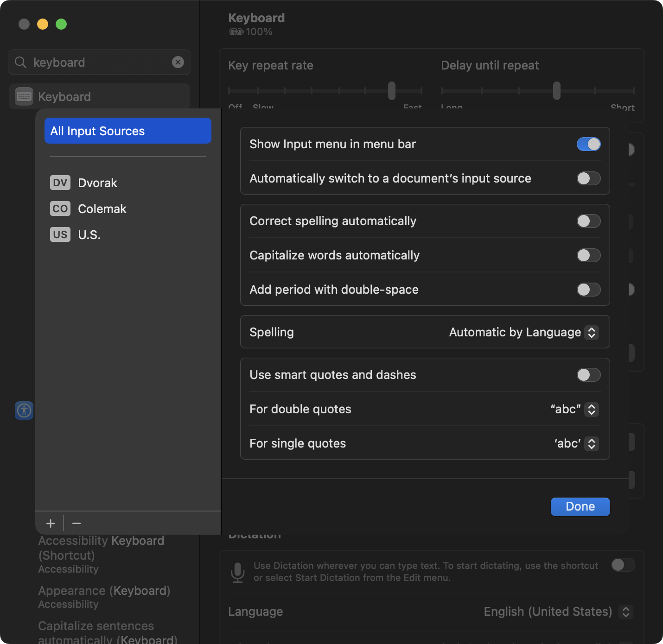Click the Keyboard icon in sidebar
The width and height of the screenshot is (663, 644).
pyautogui.click(x=24, y=96)
